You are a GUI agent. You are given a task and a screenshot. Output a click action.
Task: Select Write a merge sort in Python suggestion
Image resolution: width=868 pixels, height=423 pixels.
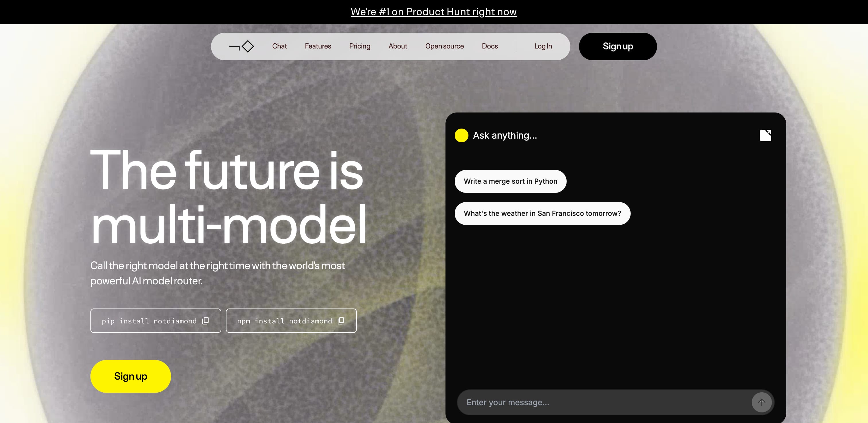tap(510, 181)
